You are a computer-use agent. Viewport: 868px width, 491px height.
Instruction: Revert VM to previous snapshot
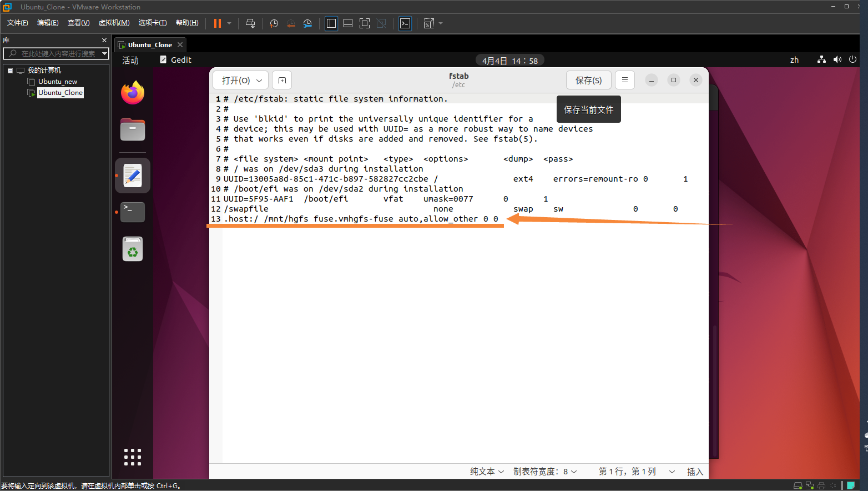coord(290,23)
